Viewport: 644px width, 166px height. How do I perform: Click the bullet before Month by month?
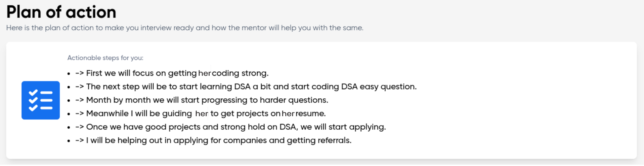tap(69, 101)
